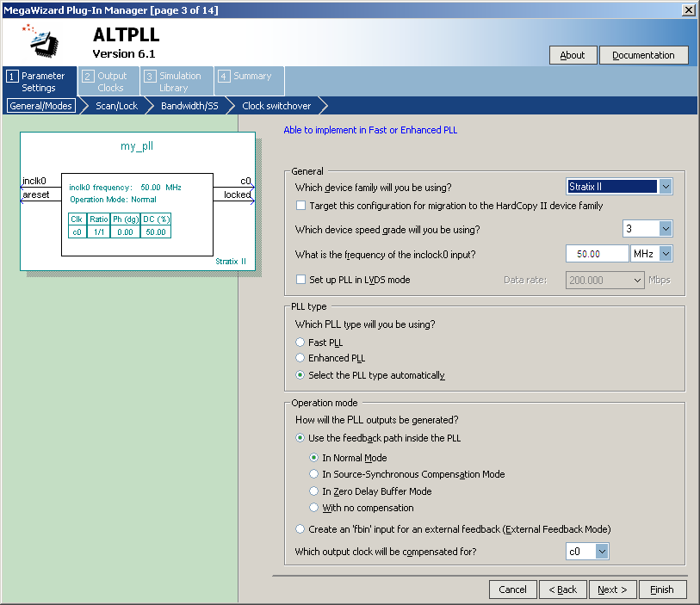This screenshot has width=700, height=605.
Task: Select the Fast PLL radio button
Action: [300, 343]
